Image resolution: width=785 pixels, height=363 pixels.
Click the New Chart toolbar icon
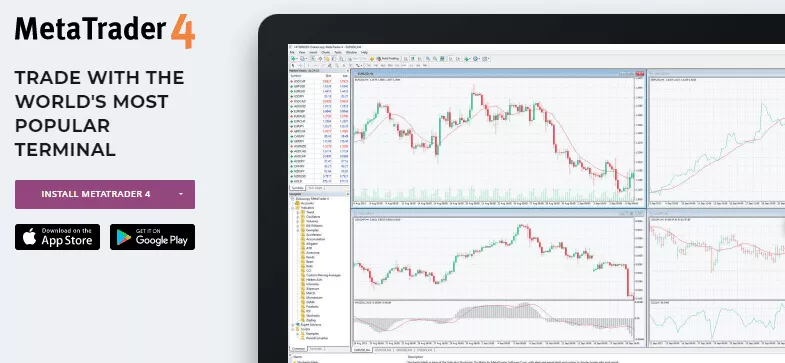[293, 59]
